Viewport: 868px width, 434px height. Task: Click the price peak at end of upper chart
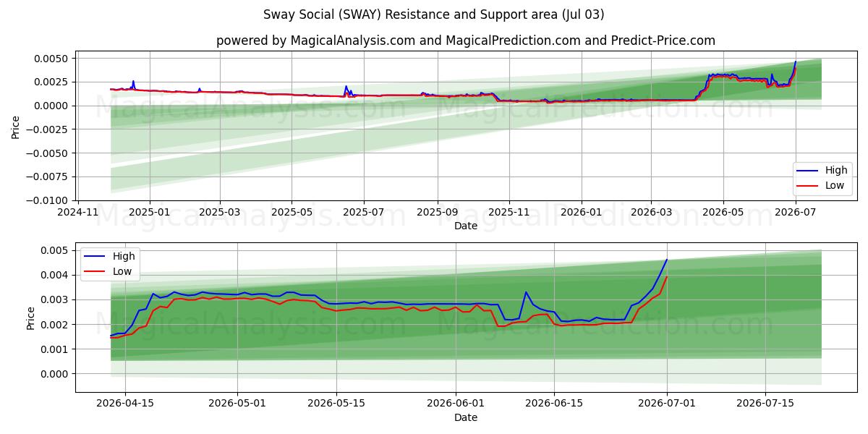796,61
